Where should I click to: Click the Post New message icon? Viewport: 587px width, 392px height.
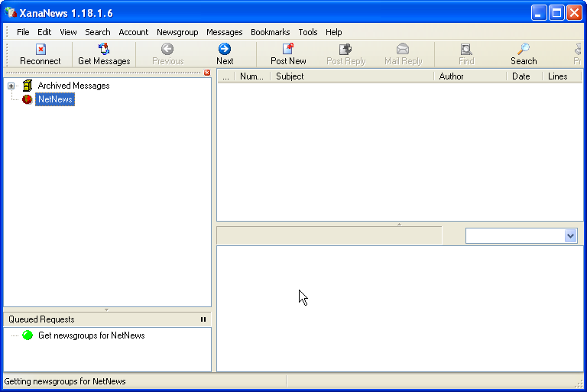[x=288, y=49]
